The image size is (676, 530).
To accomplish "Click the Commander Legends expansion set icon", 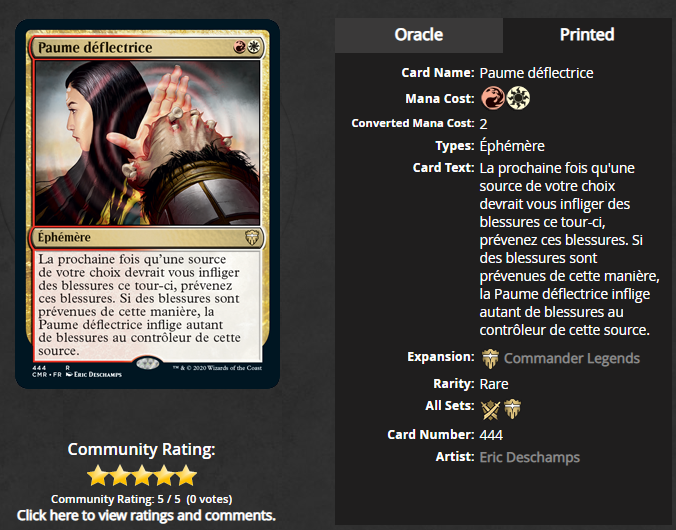I will 490,358.
